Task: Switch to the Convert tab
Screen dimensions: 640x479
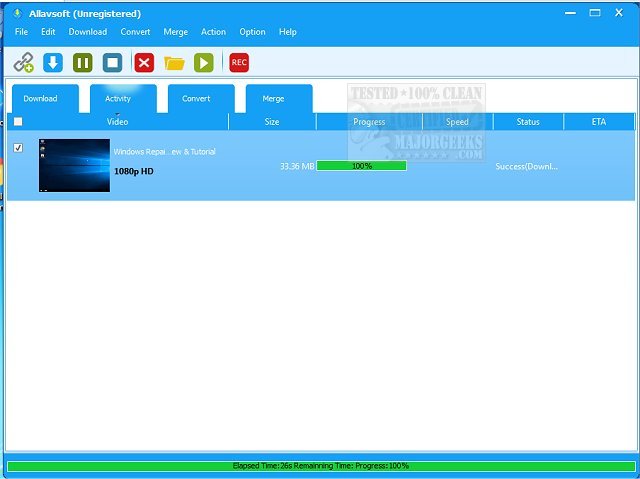Action: [201, 98]
